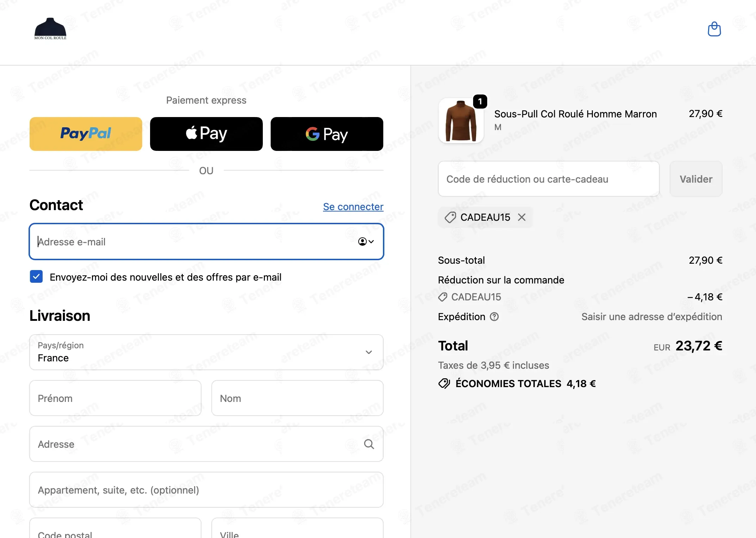Viewport: 756px width, 538px height.
Task: Focus the Adresse e-mail field
Action: coord(206,242)
